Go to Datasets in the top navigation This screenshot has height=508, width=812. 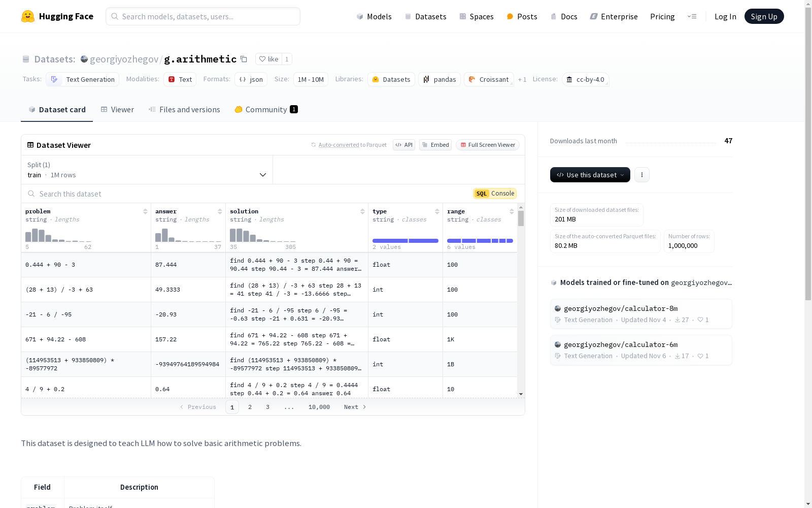[425, 16]
